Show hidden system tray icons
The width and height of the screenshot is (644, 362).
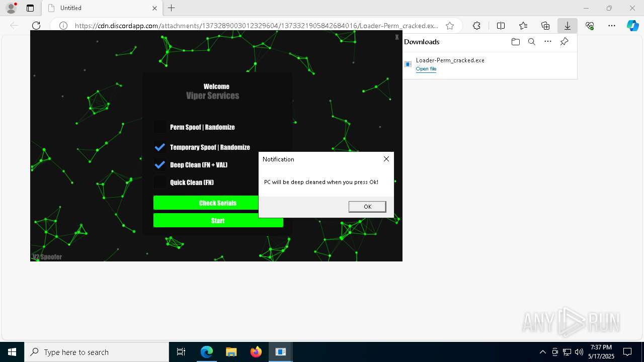tap(542, 352)
